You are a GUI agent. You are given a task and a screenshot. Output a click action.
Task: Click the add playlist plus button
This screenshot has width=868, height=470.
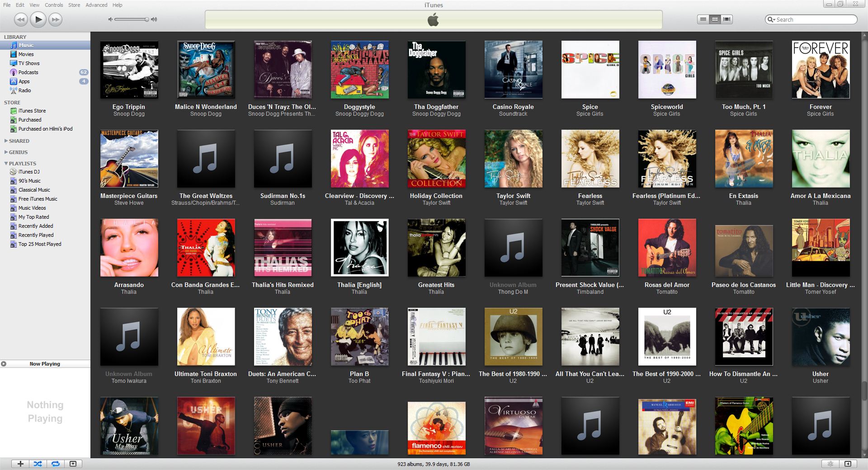(20, 464)
